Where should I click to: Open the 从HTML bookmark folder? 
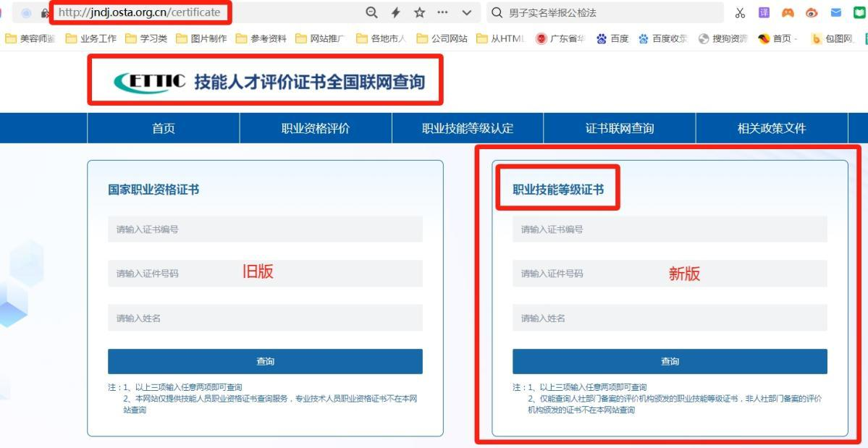point(500,38)
